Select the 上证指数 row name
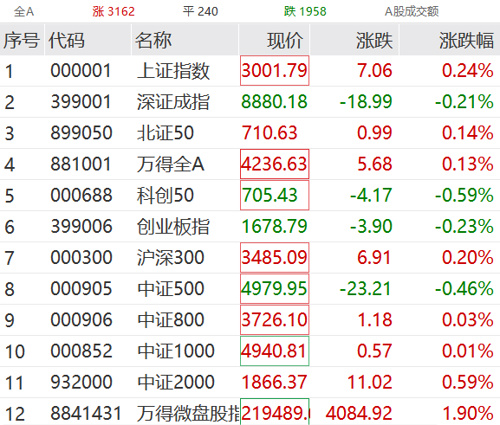This screenshot has height=425, width=500. tap(173, 71)
